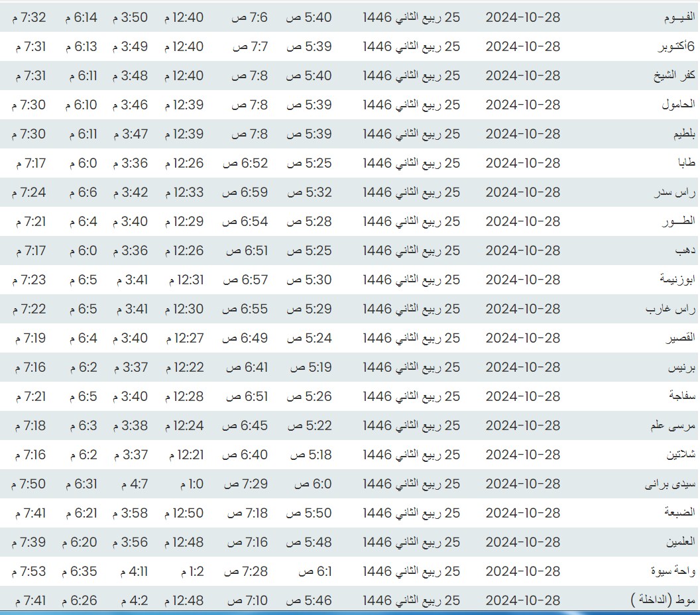Click the 6:35 م time in واحة سيوة row
The image size is (700, 615).
[82, 571]
